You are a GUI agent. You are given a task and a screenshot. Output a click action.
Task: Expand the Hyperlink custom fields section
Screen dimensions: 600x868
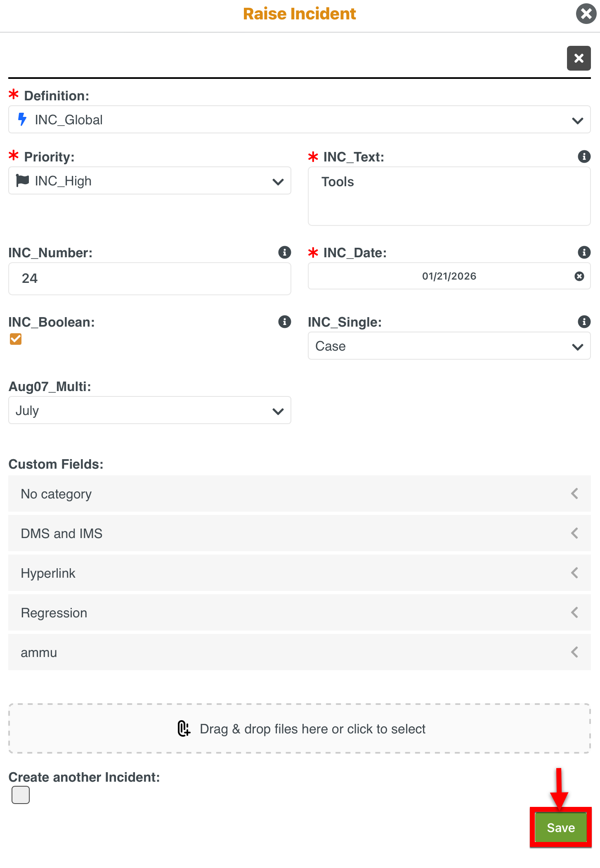coord(299,573)
